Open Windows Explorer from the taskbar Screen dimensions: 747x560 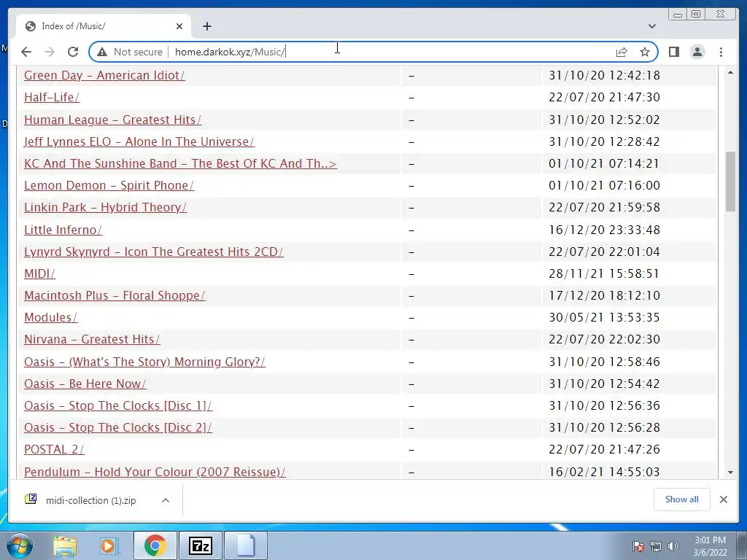pyautogui.click(x=65, y=545)
